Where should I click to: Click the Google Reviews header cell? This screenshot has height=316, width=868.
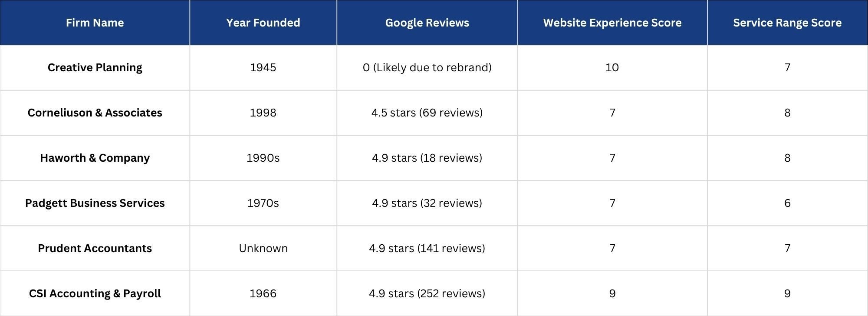[427, 23]
